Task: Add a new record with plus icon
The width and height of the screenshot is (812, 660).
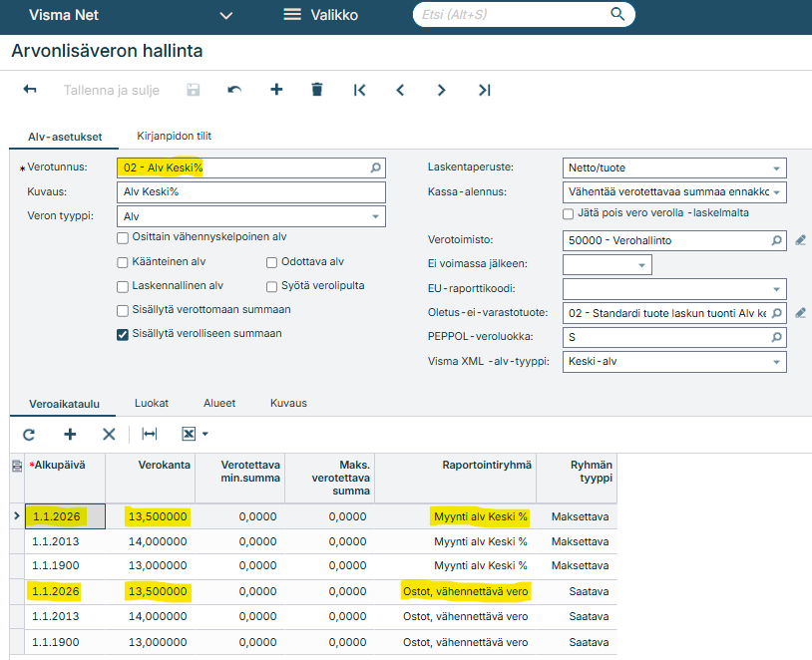Action: click(x=276, y=90)
